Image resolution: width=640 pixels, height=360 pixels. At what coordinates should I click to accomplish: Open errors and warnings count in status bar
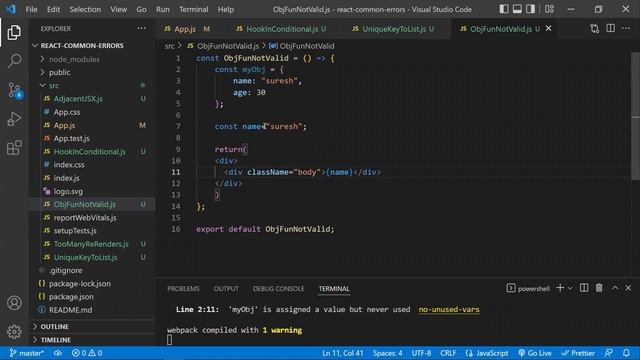pos(87,353)
